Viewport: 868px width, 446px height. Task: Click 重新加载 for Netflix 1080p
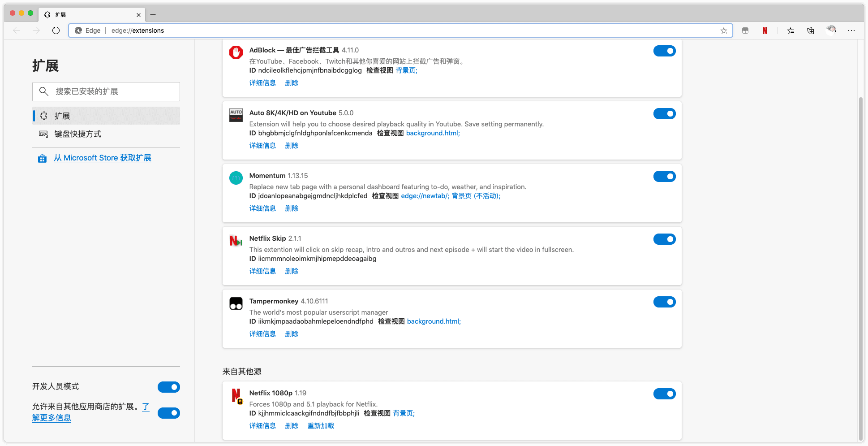[x=321, y=426]
